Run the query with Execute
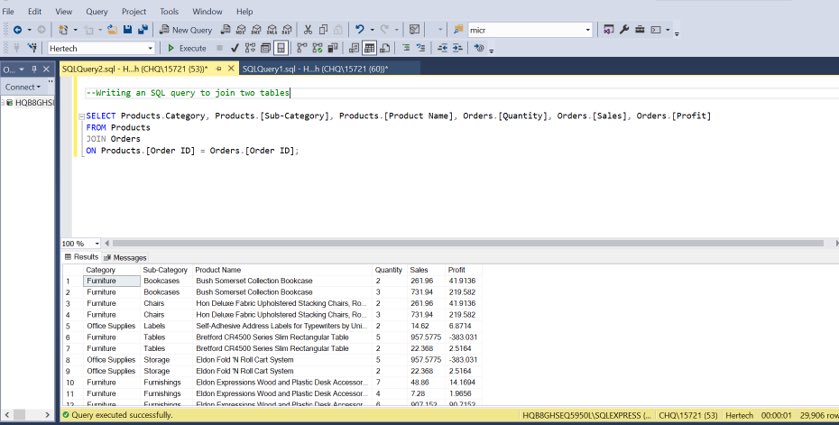This screenshot has height=425, width=839. [187, 48]
